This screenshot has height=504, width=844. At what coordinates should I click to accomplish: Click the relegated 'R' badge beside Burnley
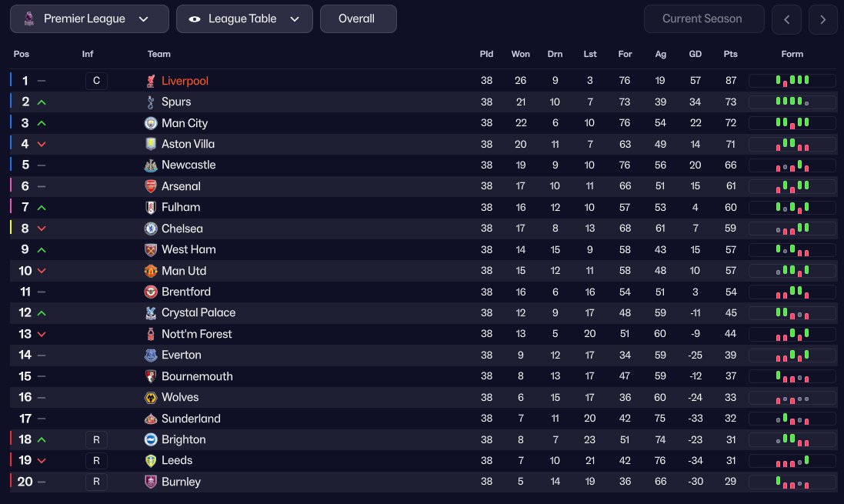pyautogui.click(x=96, y=482)
